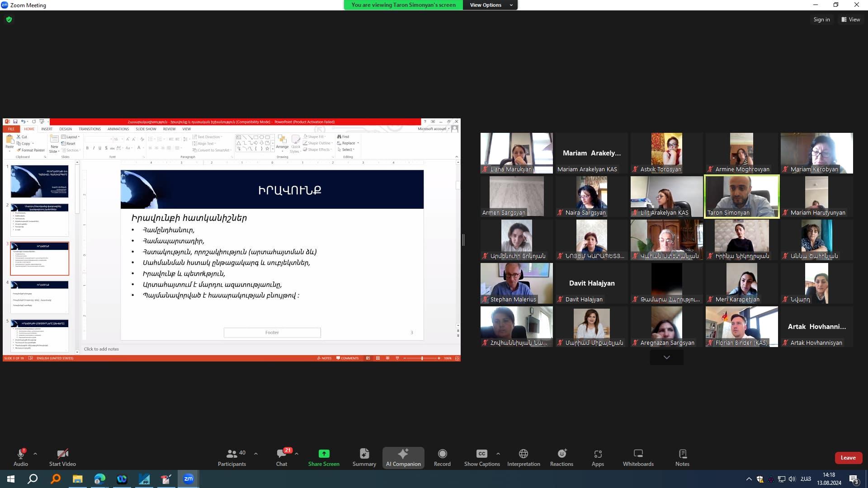Expand the View Options dropdown

coord(491,5)
